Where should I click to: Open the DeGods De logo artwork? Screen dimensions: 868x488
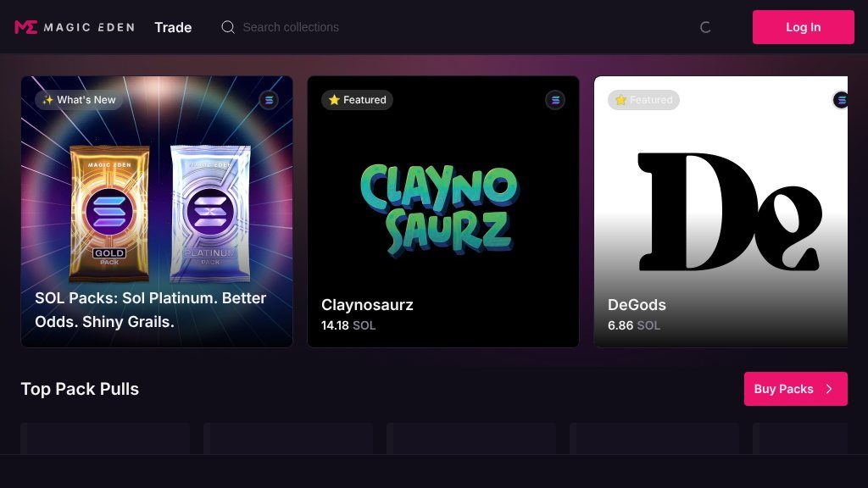[730, 212]
